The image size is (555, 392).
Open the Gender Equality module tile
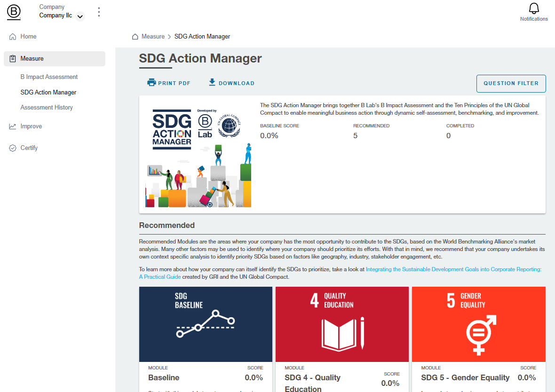478,324
